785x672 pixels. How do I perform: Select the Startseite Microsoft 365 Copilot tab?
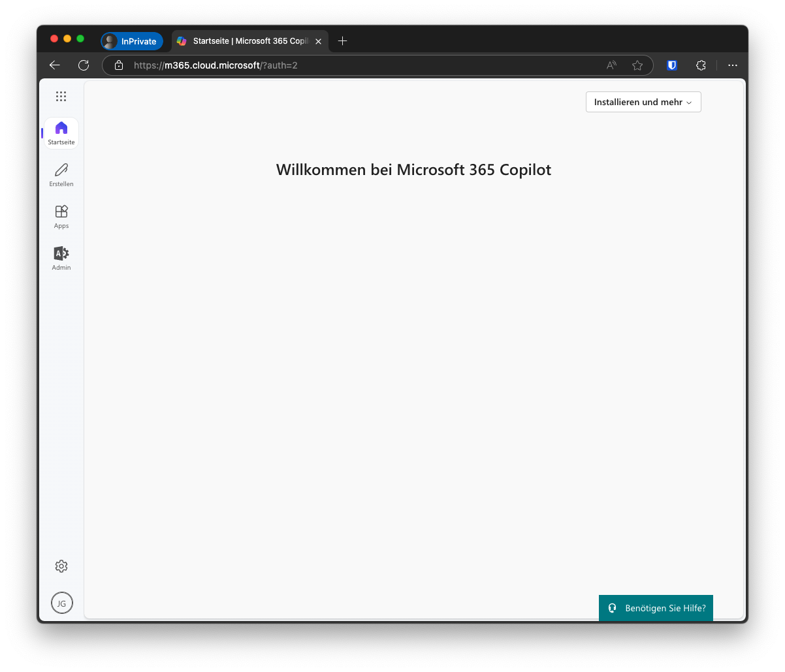[250, 41]
